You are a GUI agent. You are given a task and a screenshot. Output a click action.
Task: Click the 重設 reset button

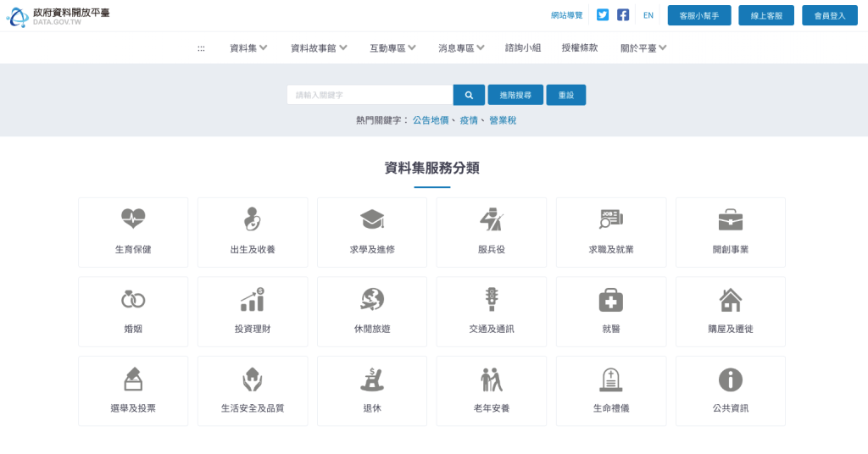pos(565,95)
